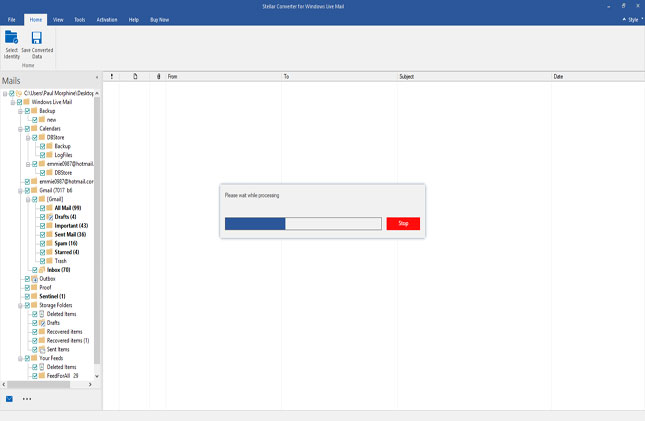Uncheck the Sentinel (1) checkbox
Screen dimensions: 645x421
(27, 297)
